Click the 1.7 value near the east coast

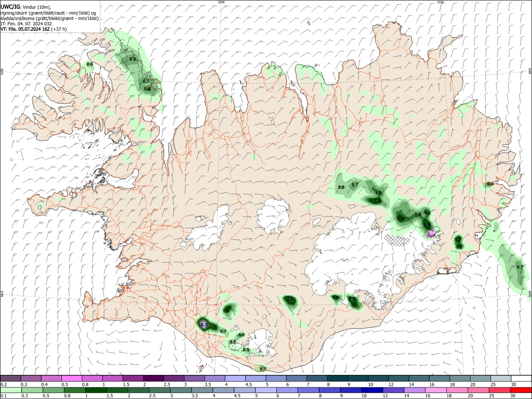(x=458, y=239)
